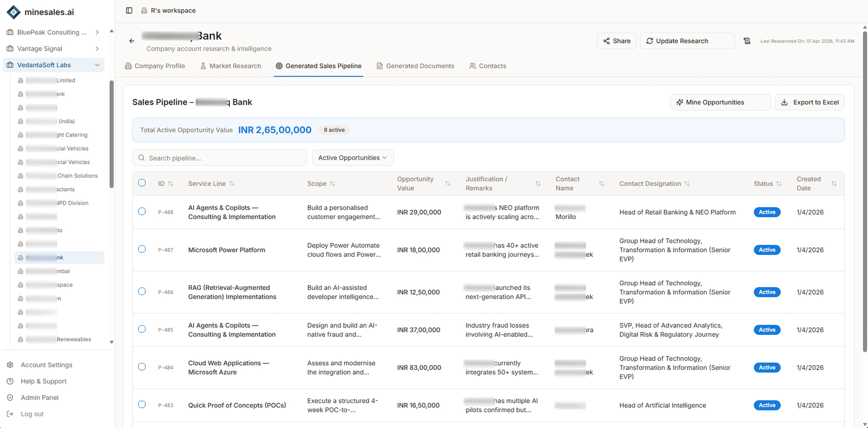Open the 'ght Catering' account in sidebar

[59, 135]
